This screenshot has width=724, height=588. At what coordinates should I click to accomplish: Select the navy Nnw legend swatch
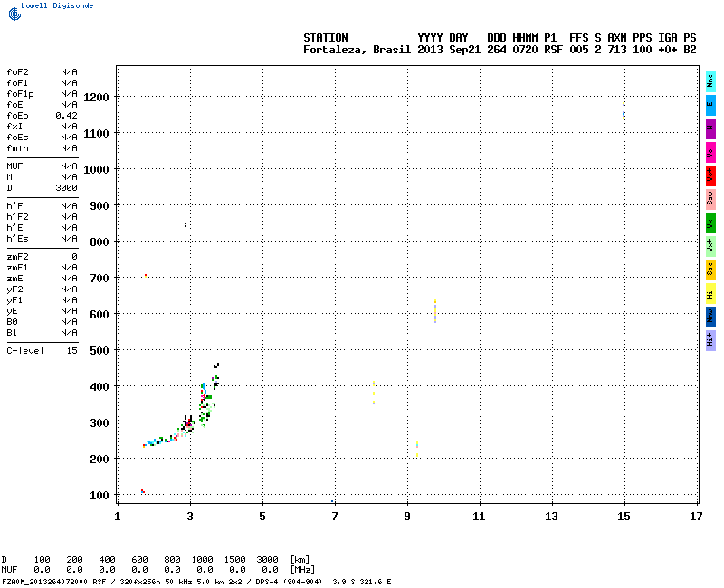(710, 318)
